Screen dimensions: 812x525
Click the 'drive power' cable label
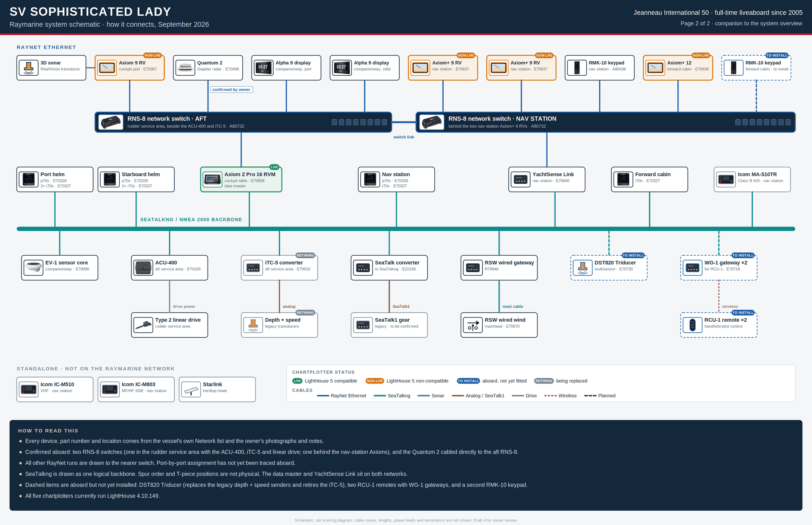click(x=184, y=306)
